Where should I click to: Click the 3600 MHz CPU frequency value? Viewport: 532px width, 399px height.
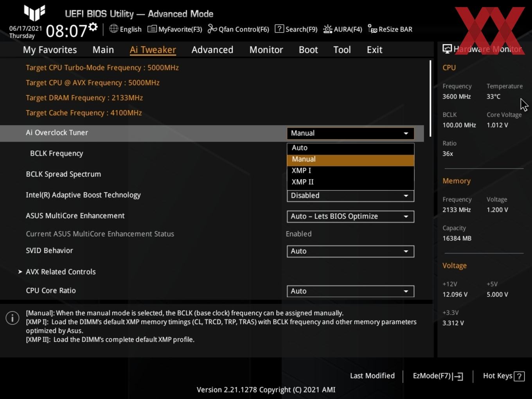(457, 96)
